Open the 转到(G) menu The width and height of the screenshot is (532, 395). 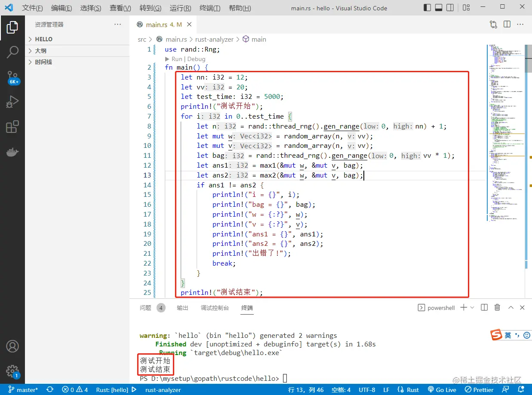click(x=151, y=8)
